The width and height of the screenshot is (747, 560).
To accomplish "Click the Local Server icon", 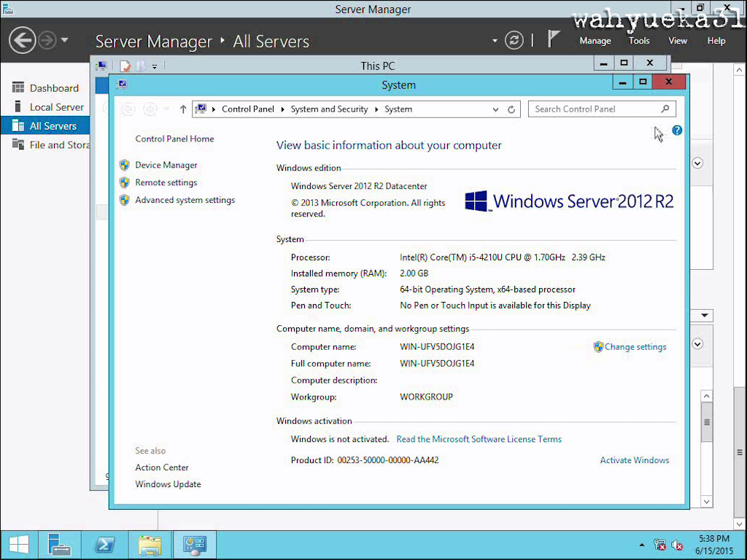I will (18, 106).
